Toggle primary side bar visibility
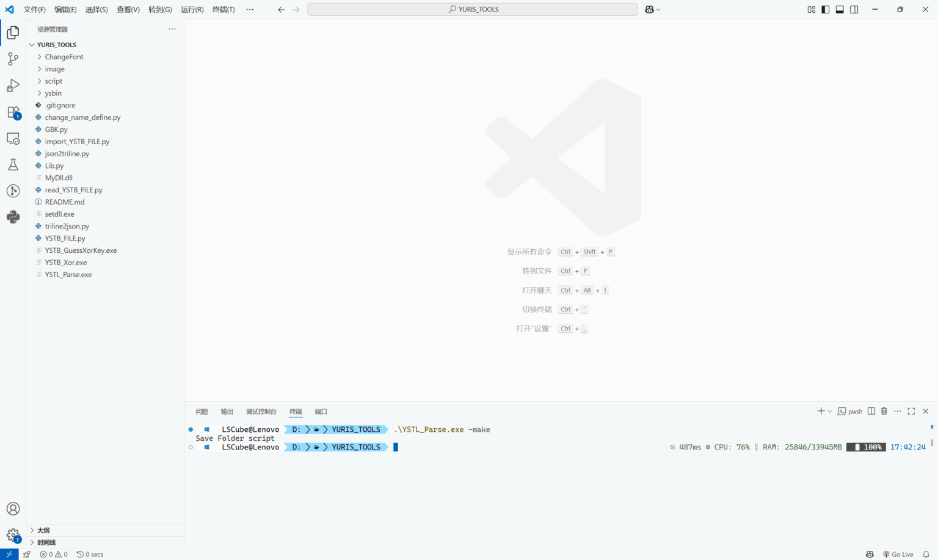938x560 pixels. tap(826, 9)
